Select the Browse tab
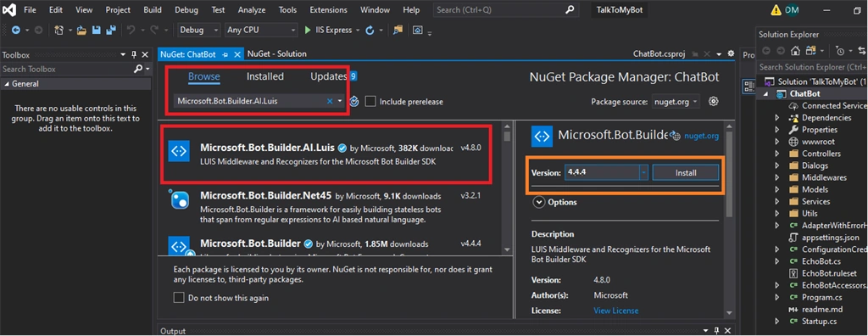 pyautogui.click(x=204, y=76)
